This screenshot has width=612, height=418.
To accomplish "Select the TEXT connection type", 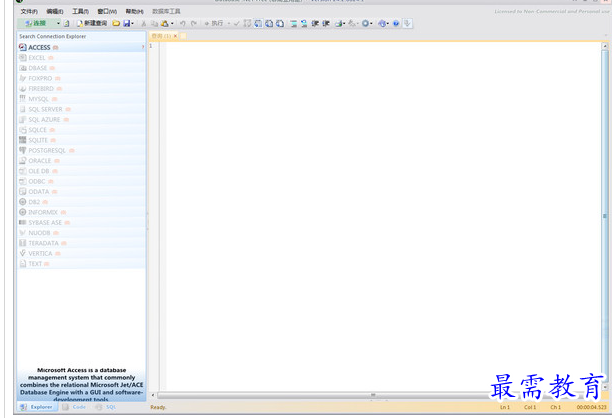I will [81, 264].
